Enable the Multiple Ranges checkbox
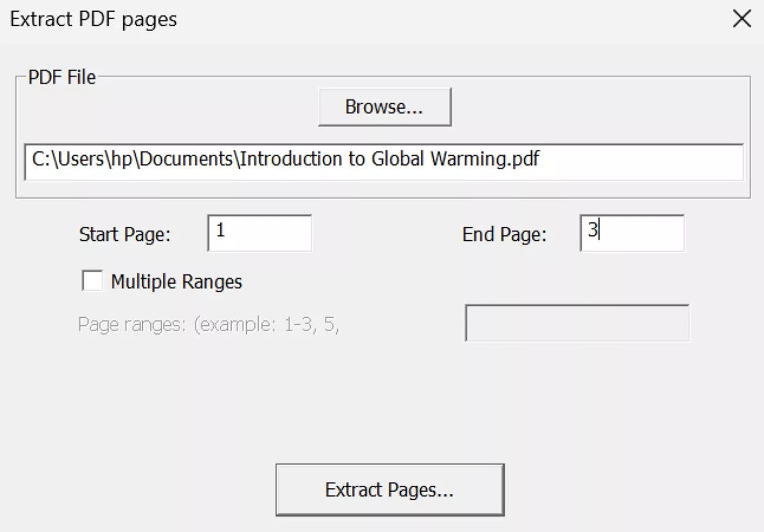The height and width of the screenshot is (532, 764). (x=92, y=281)
